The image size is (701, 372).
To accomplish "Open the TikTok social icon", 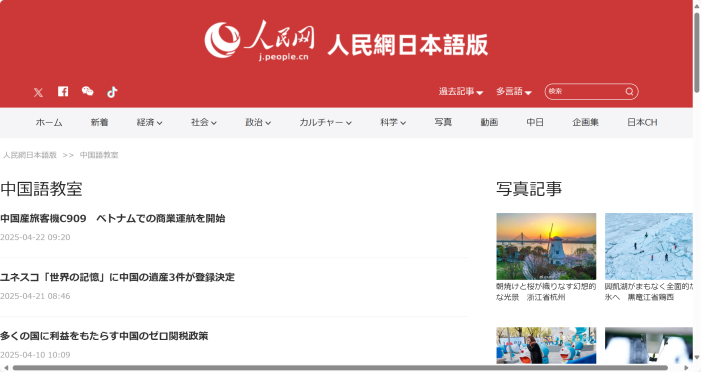I will coord(112,92).
